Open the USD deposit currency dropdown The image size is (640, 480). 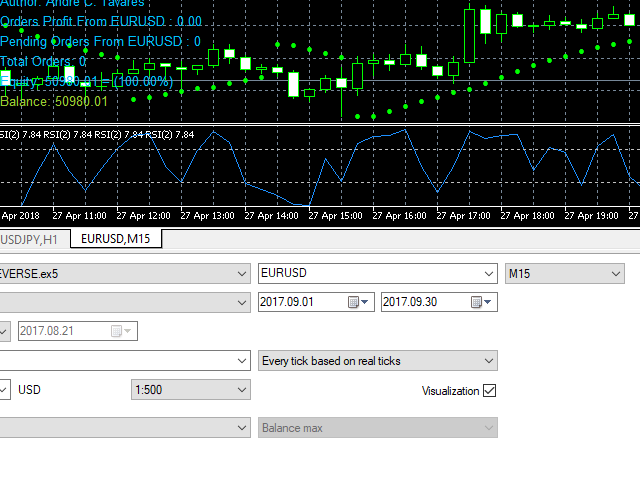[5, 390]
